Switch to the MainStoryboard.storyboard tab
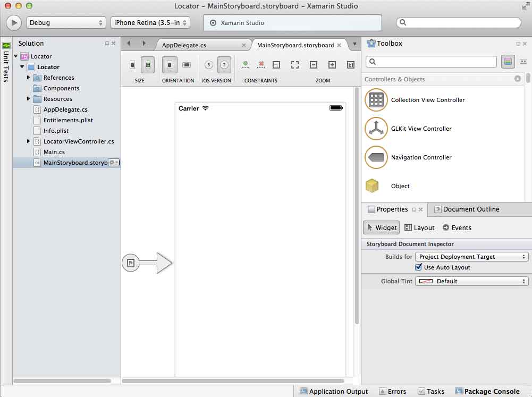Viewport: 532px width, 397px height. 295,45
